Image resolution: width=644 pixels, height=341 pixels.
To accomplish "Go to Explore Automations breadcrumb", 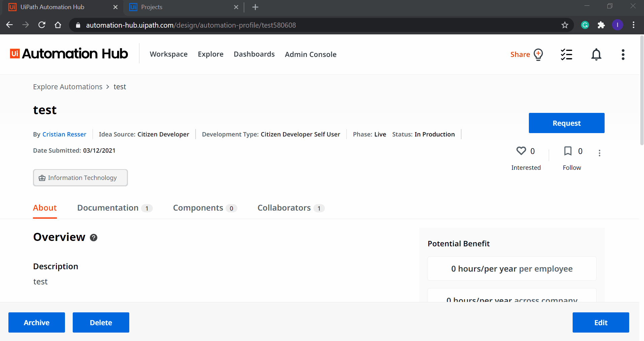I will point(68,87).
